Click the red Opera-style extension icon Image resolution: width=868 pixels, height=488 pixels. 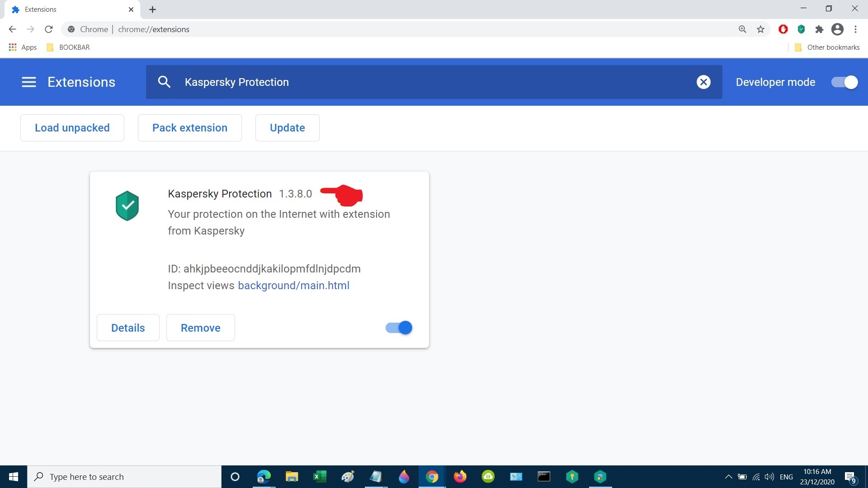[x=783, y=29]
